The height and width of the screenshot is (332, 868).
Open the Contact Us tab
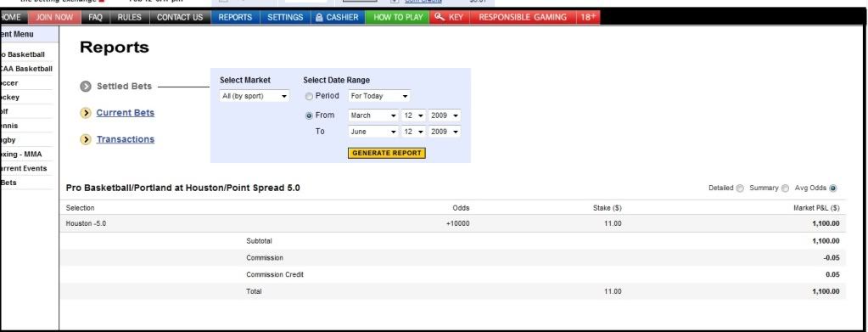pos(180,17)
